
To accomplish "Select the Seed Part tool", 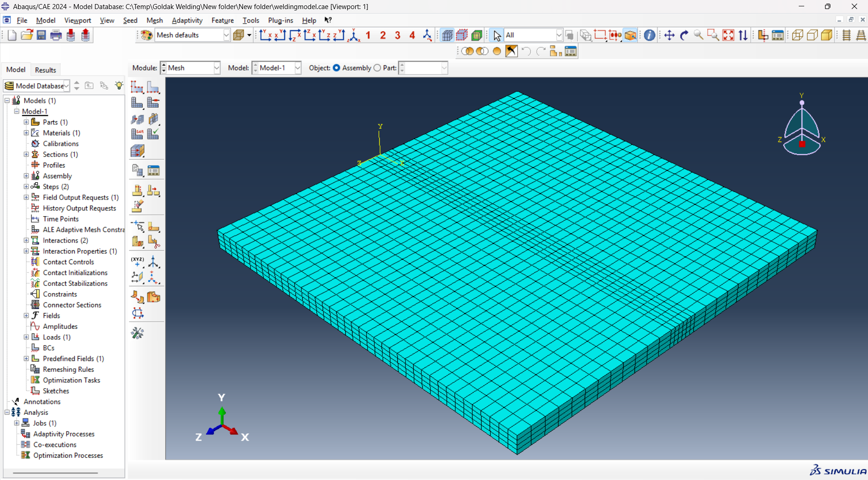I will 137,87.
